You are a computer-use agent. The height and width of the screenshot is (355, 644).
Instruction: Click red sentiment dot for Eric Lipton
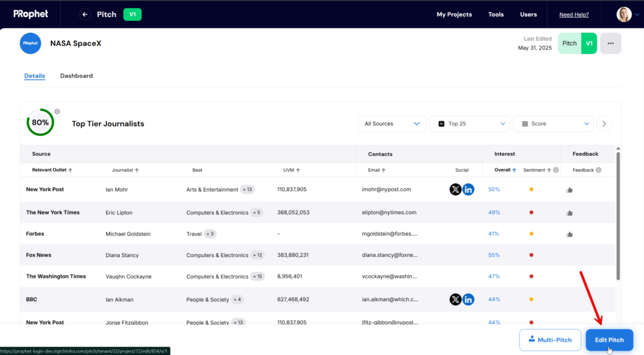pyautogui.click(x=531, y=212)
